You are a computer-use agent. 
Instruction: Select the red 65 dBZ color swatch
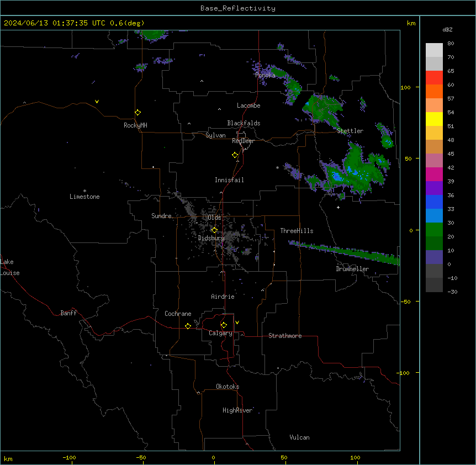tap(434, 77)
